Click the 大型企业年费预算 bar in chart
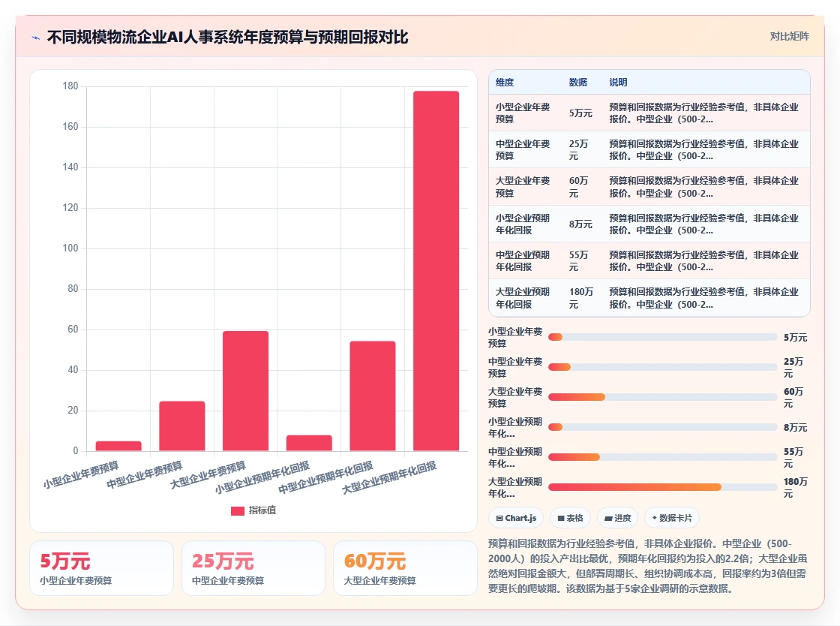This screenshot has height=626, width=840. tap(245, 391)
